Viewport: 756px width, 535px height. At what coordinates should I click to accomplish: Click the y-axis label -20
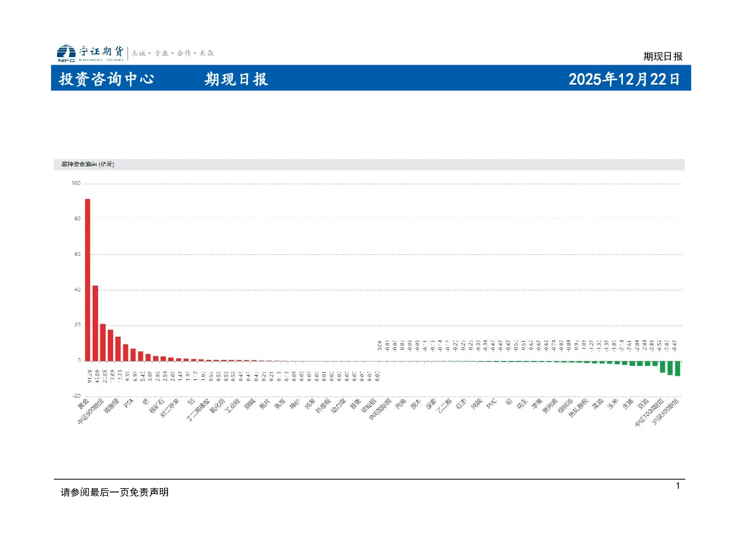pyautogui.click(x=76, y=396)
